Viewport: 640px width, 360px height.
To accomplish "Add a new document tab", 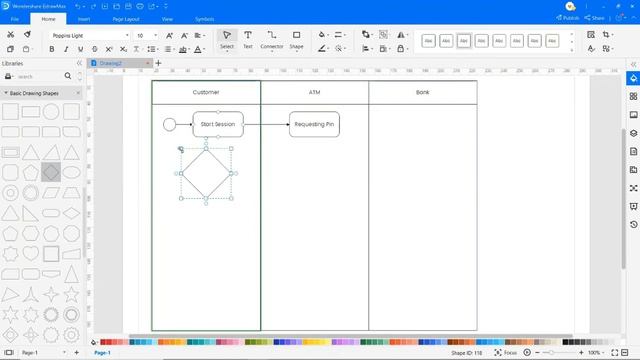I will 158,63.
